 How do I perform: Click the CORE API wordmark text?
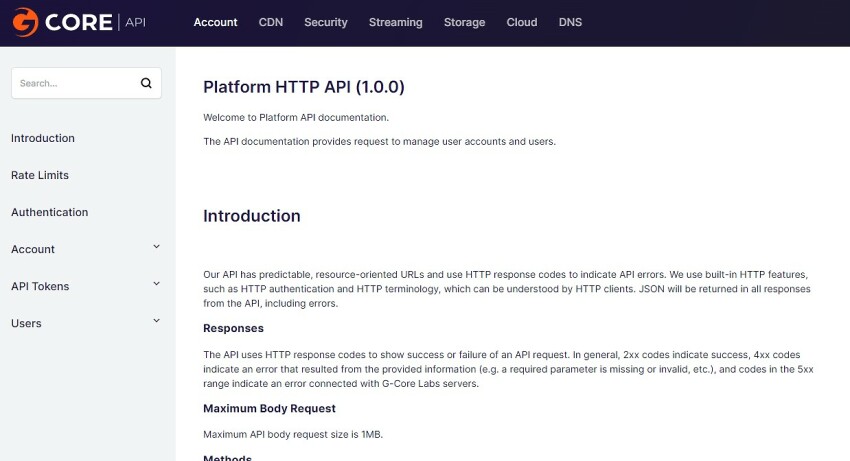95,22
